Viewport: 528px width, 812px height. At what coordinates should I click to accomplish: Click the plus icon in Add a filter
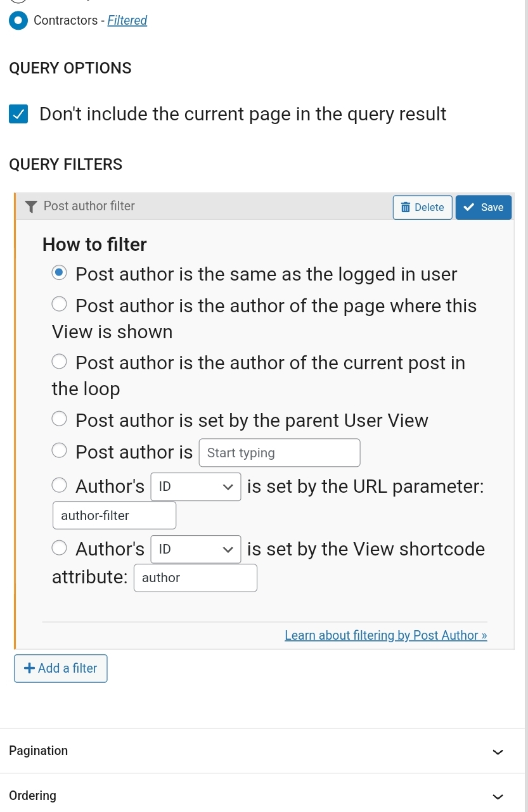tap(29, 668)
